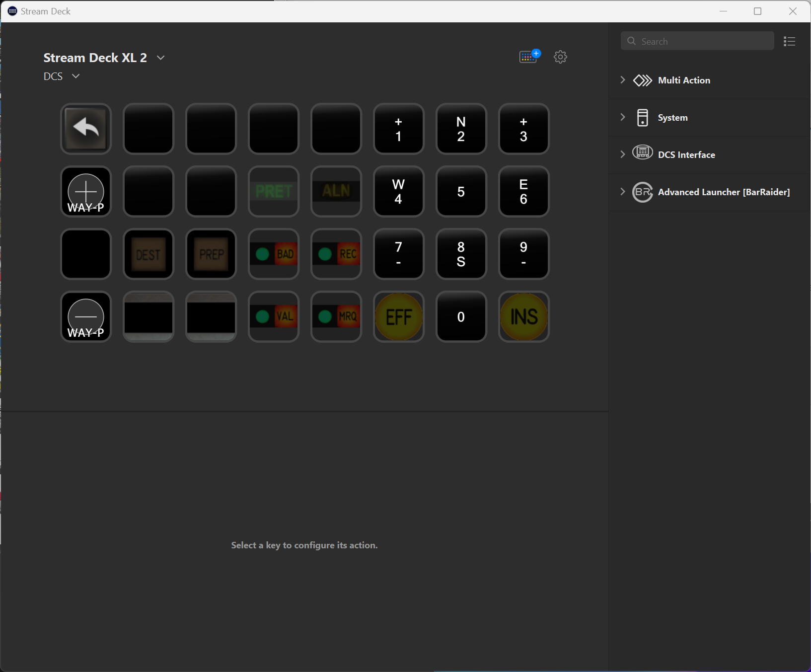Screen dimensions: 811x672
Task: Open settings via the gear icon
Action: click(561, 57)
